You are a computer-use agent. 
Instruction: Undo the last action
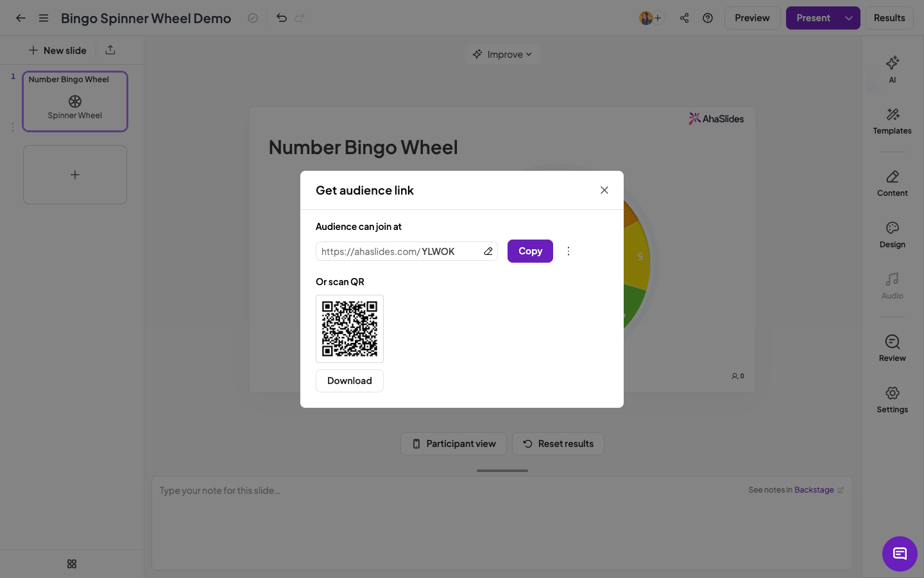click(x=281, y=18)
